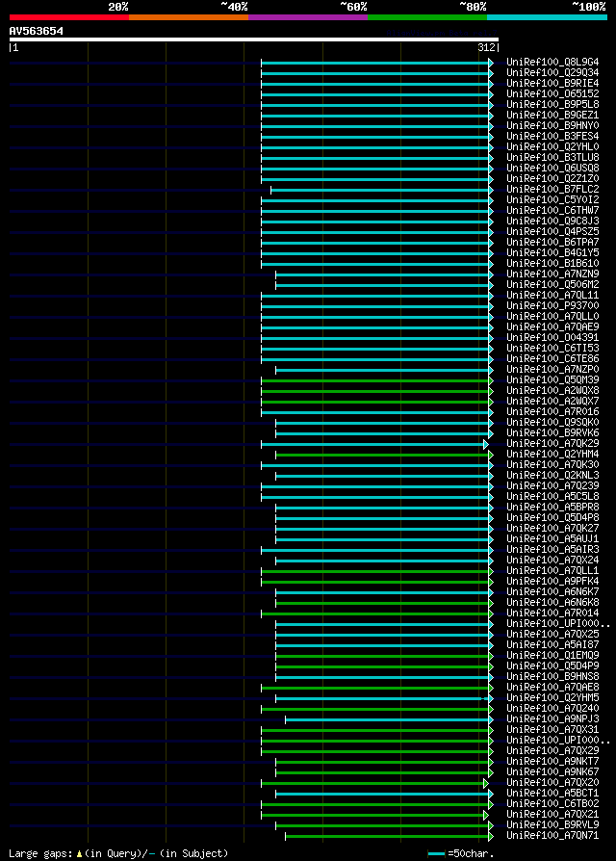Click the green ~80% identity legend segment
Screen dimensions: 616x861
(427, 17)
